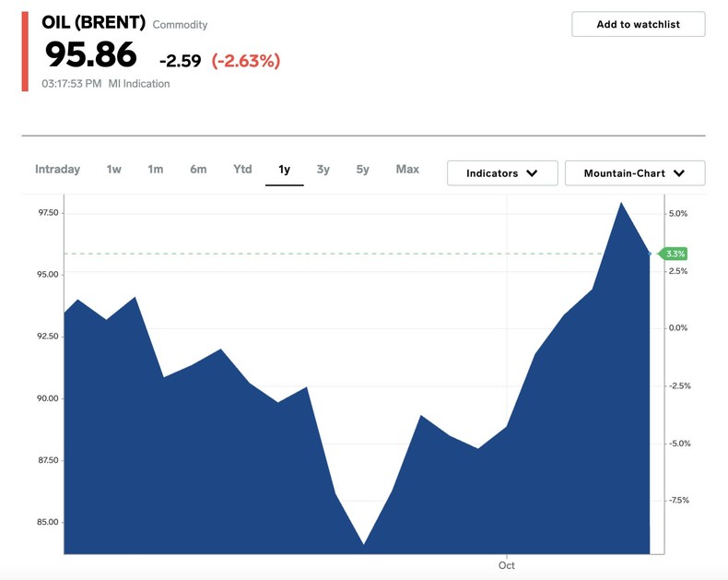Show the Max time range
The width and height of the screenshot is (728, 580).
pos(407,170)
